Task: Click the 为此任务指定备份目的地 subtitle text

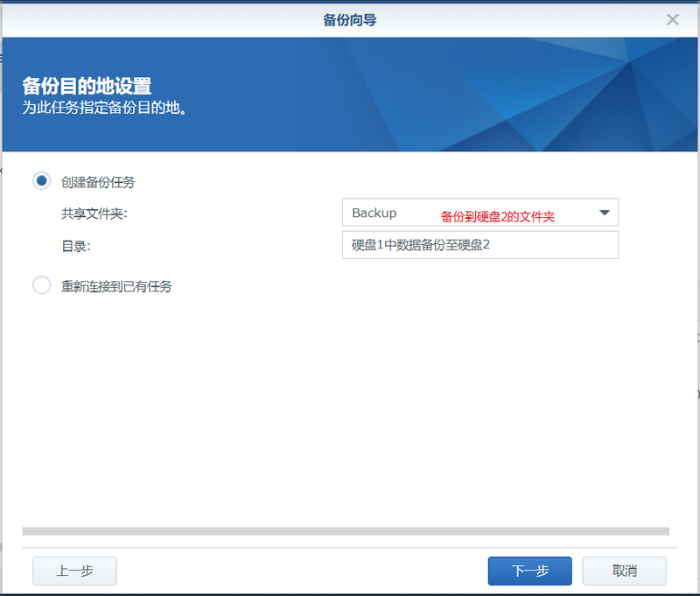Action: tap(106, 109)
